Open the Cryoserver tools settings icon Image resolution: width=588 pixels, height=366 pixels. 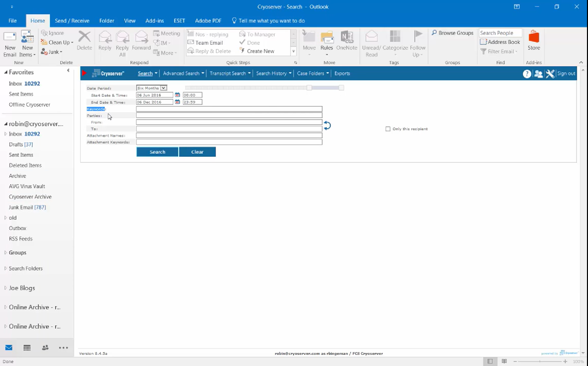[x=550, y=74]
